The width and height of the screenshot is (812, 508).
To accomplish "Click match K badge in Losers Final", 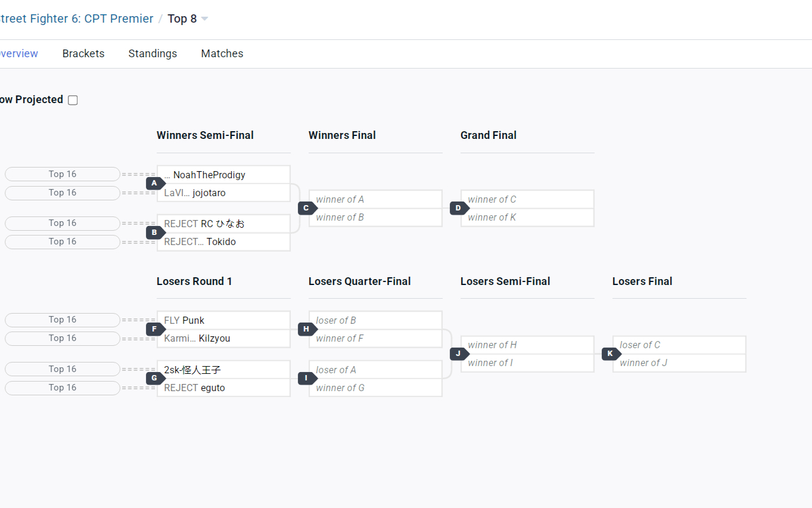I will click(610, 354).
